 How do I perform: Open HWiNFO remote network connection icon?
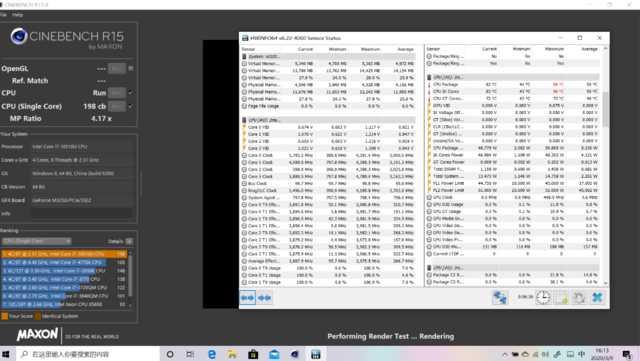[500, 298]
